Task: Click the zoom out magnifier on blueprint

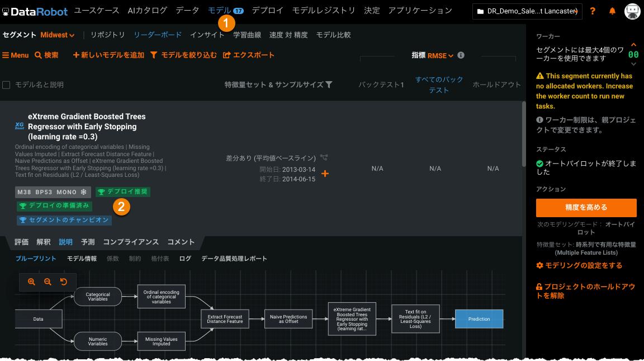Action: (x=48, y=282)
